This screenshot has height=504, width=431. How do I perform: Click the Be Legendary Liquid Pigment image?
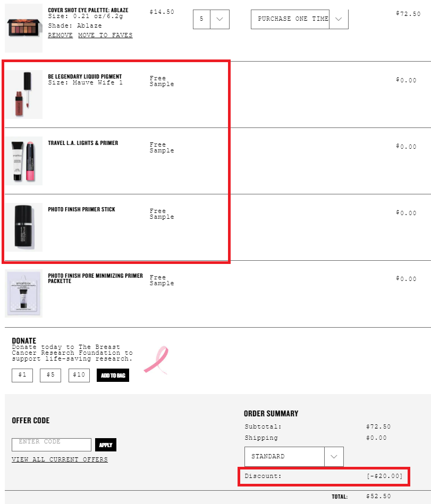(x=24, y=95)
